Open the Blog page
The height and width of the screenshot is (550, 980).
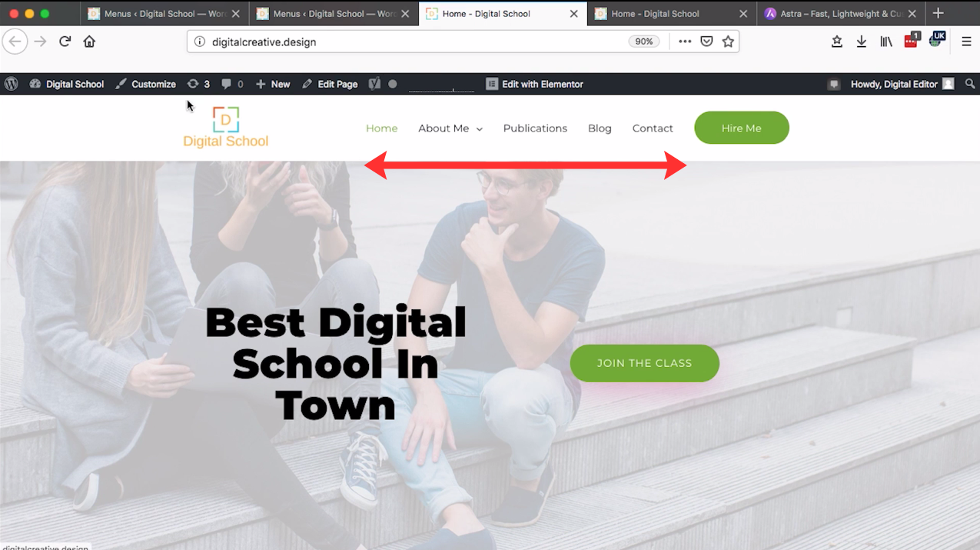600,128
